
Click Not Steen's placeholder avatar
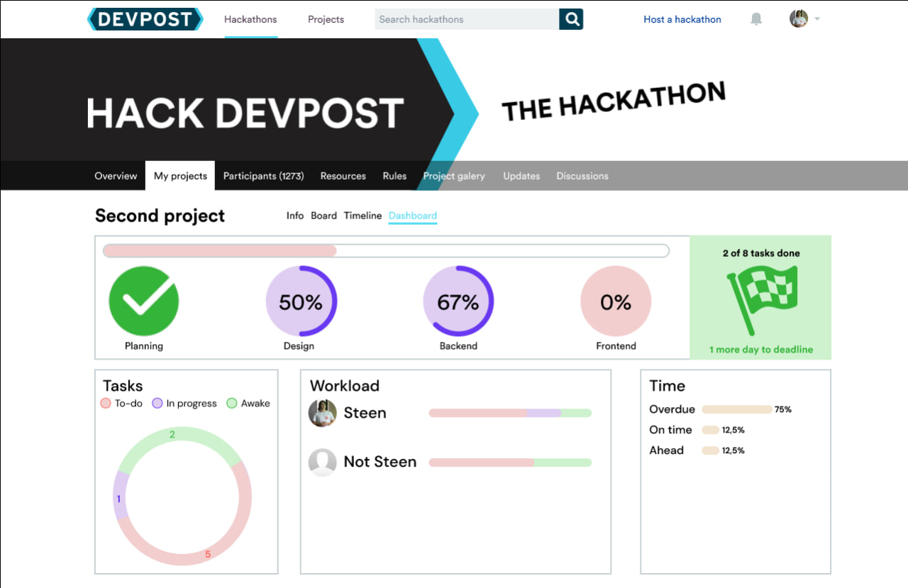(x=322, y=462)
